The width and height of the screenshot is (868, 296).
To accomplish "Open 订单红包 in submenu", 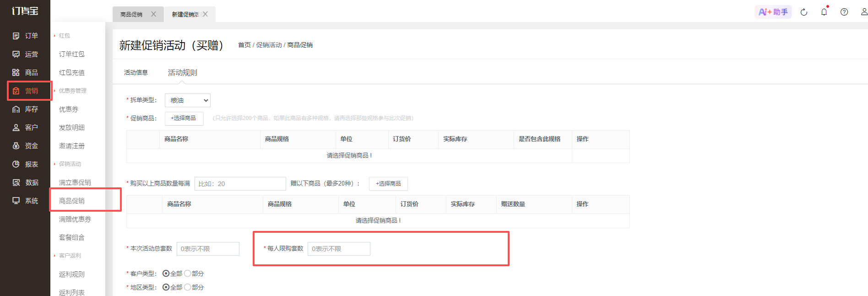I will [72, 54].
